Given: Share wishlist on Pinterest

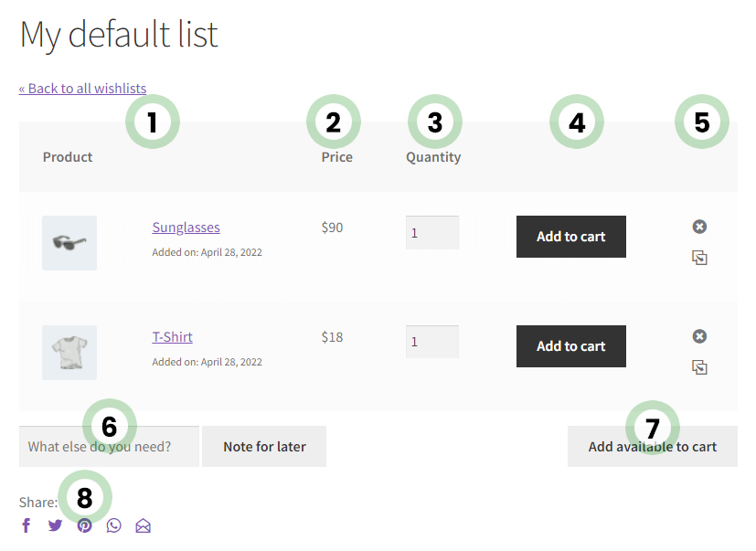Looking at the screenshot, I should click(x=84, y=525).
